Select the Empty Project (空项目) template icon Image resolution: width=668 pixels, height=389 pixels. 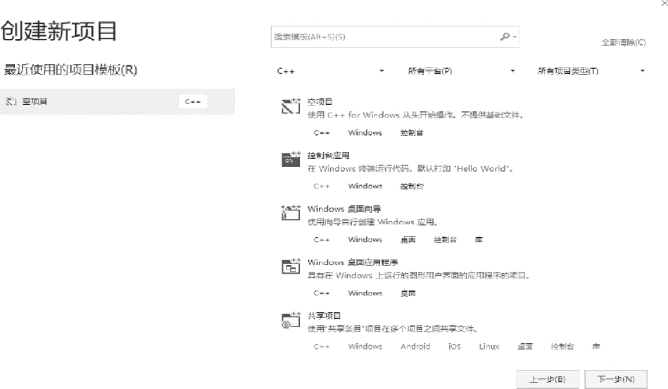(291, 106)
